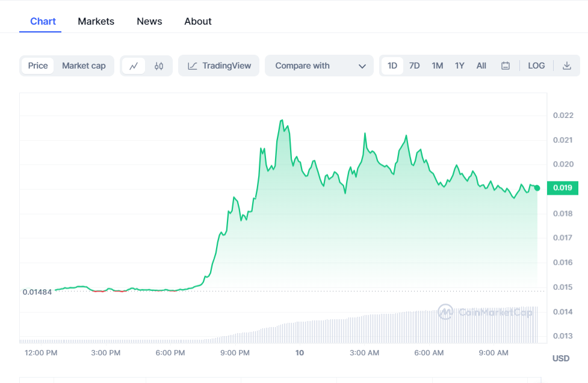
Task: Open the custom date range calendar
Action: point(506,66)
